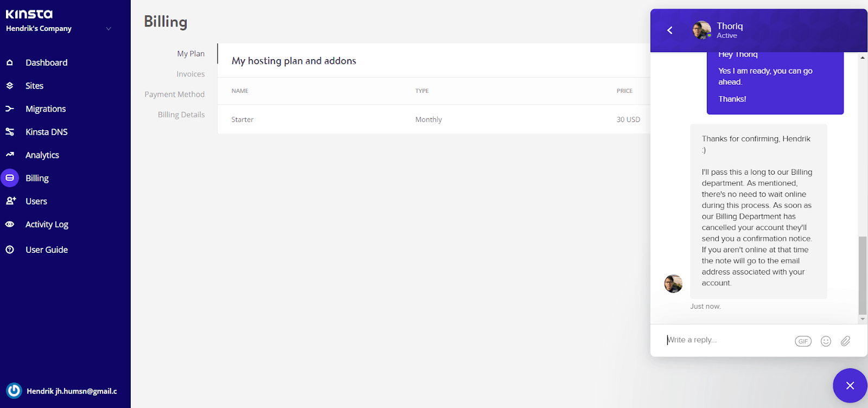Click the 'Thanks for confirming' message
Viewport: 868px width, 408px height.
(758, 211)
